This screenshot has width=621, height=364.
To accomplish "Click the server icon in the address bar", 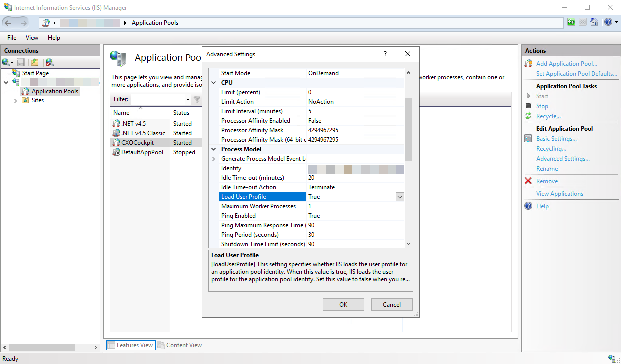I will (x=46, y=23).
